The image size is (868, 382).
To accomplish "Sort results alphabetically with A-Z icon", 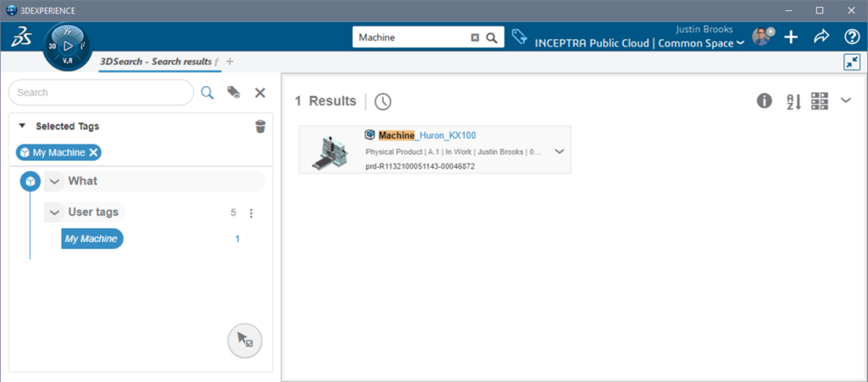I will (793, 102).
